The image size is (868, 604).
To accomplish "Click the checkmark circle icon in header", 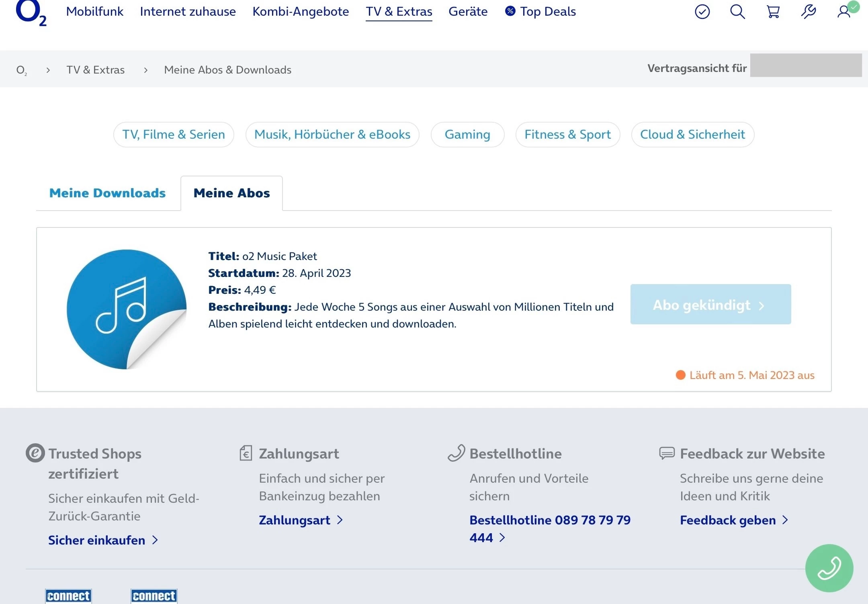I will [702, 12].
